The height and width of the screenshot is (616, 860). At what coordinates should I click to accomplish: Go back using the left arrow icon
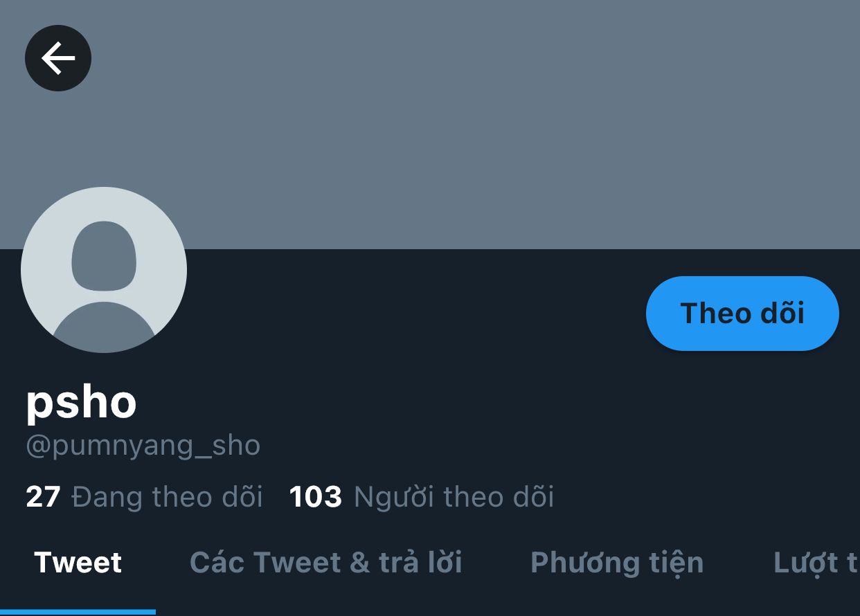coord(58,58)
